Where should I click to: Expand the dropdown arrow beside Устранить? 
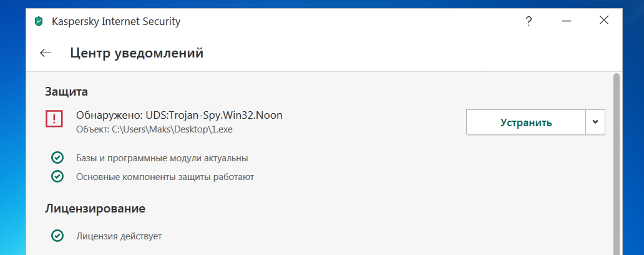595,122
